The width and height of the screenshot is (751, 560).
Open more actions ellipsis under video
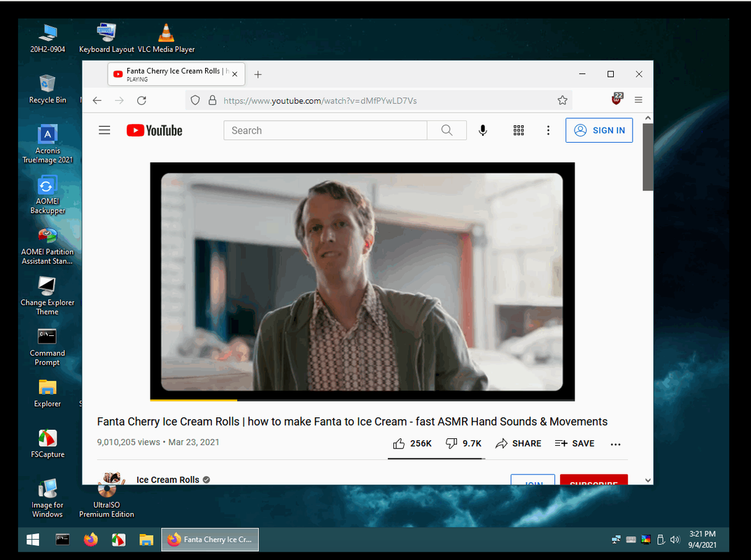[615, 444]
